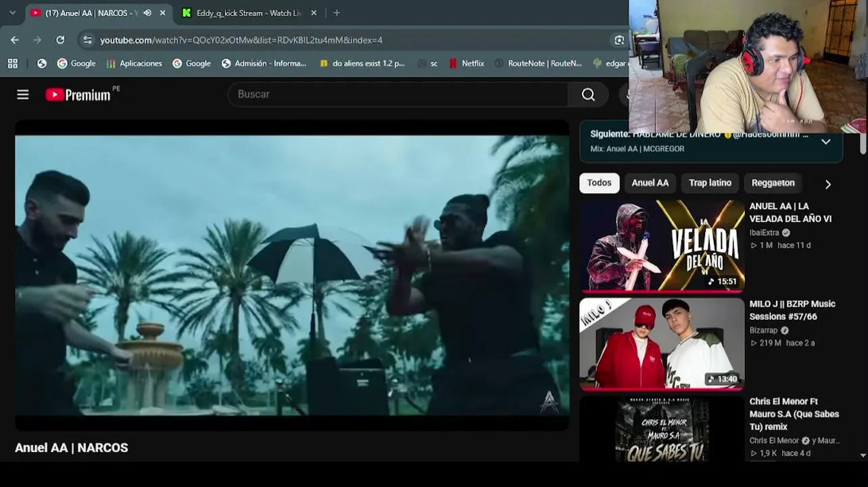The height and width of the screenshot is (487, 868).
Task: Open the second Google bookmark
Action: [191, 63]
